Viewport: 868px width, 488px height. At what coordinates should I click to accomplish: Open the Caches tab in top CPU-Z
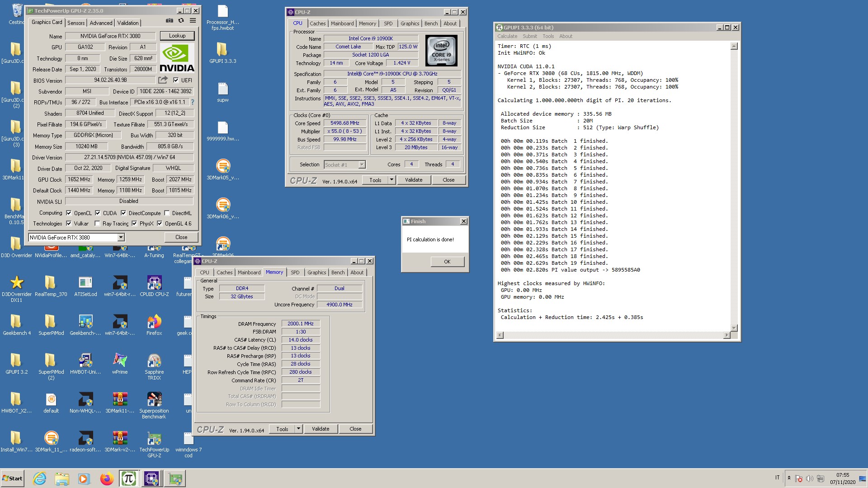(x=317, y=23)
